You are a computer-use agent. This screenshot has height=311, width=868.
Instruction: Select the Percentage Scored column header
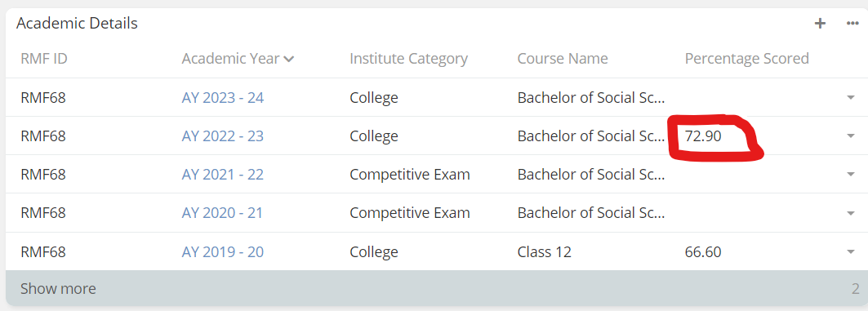pos(747,59)
